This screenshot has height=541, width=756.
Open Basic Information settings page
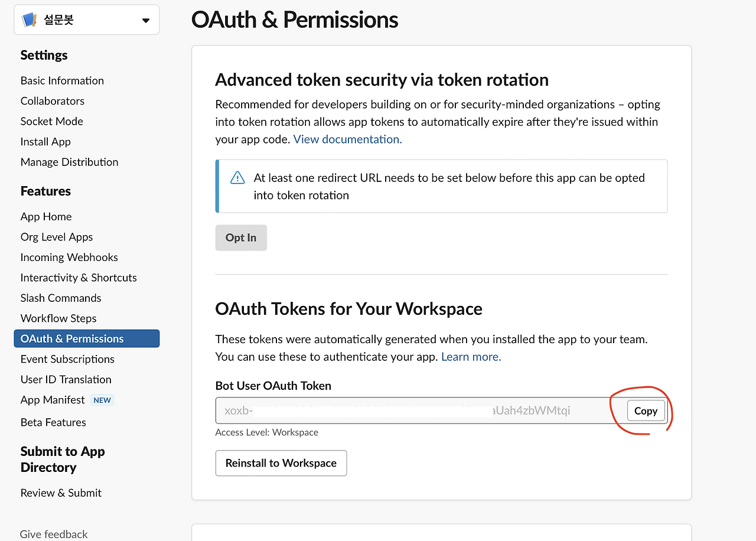62,80
